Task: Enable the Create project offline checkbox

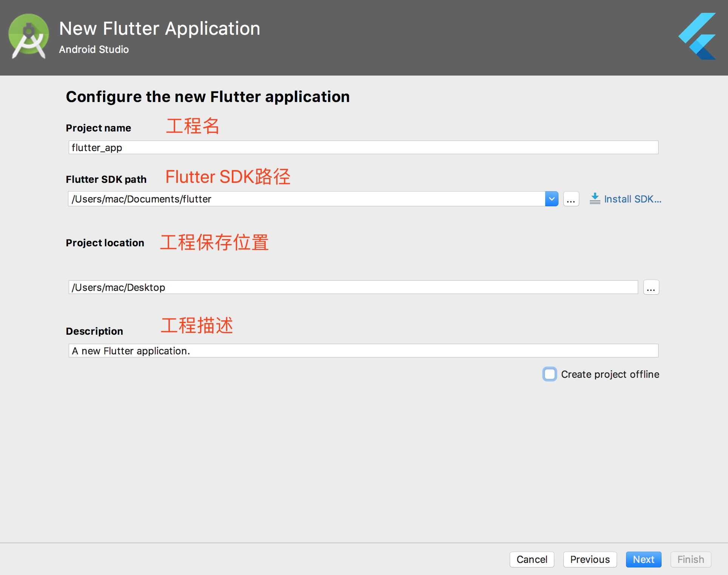Action: pyautogui.click(x=549, y=374)
